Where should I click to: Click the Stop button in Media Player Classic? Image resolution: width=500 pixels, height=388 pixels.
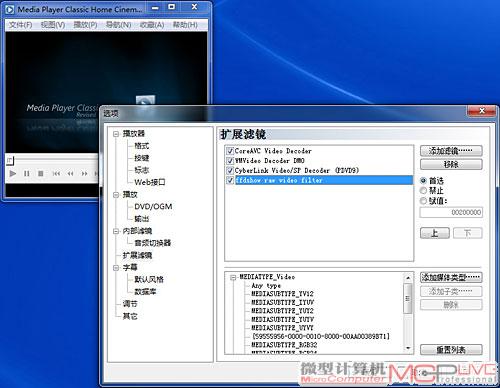point(41,173)
